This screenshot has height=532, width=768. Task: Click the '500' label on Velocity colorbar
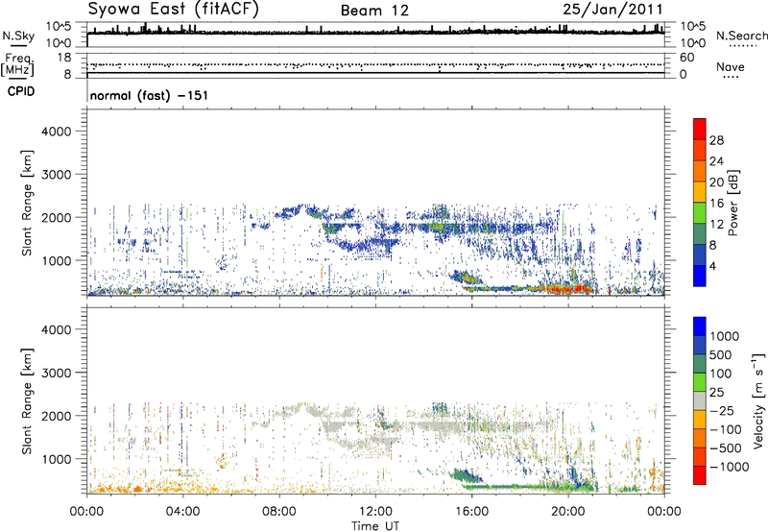coord(722,355)
